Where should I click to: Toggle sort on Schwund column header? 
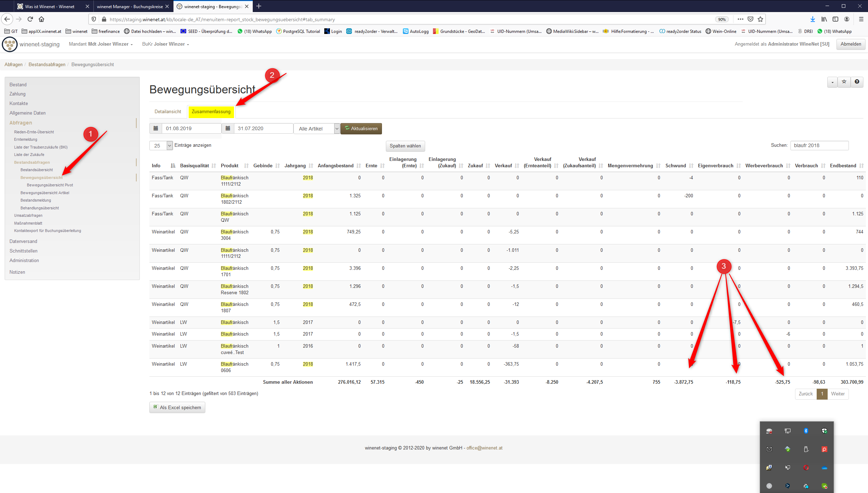675,166
